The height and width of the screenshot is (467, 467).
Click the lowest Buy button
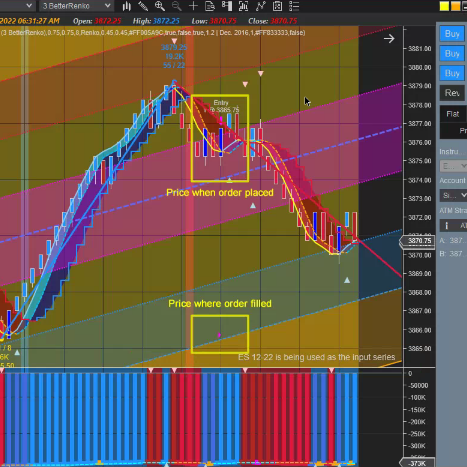pos(452,73)
